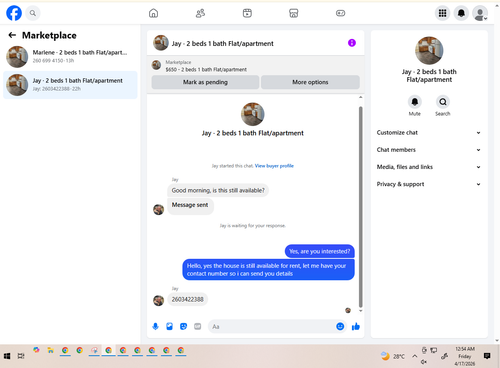Open Task View on taskbar
Viewport: 500px width, 368px height.
[x=21, y=356]
